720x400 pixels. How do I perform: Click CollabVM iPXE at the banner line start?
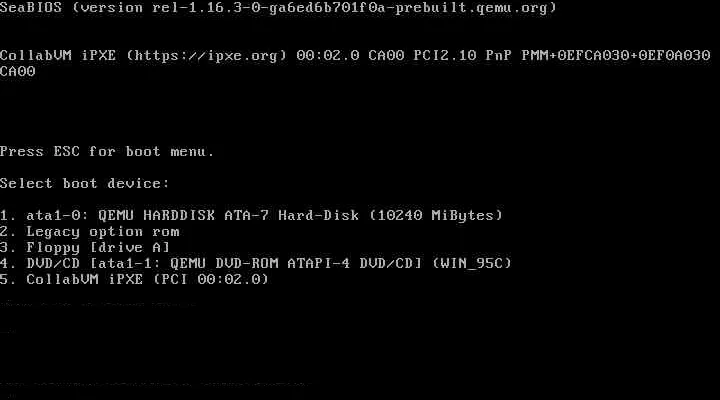click(x=58, y=56)
